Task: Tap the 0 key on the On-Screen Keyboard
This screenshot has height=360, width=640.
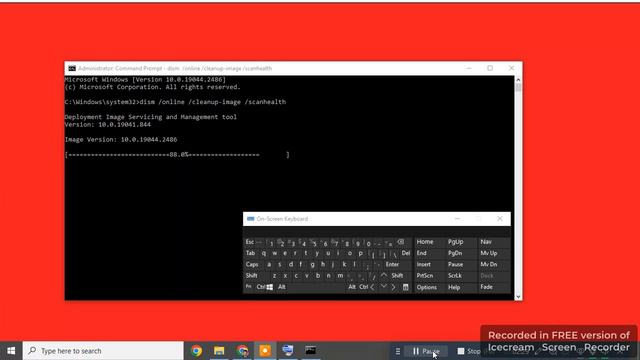Action: pos(368,243)
